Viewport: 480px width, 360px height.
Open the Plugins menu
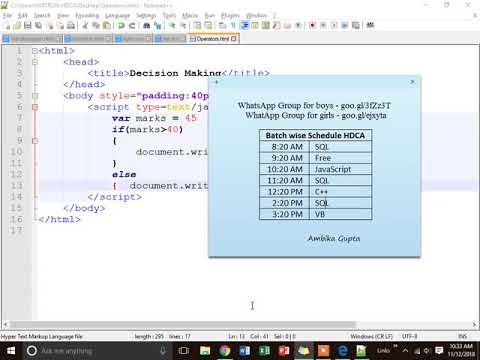230,15
